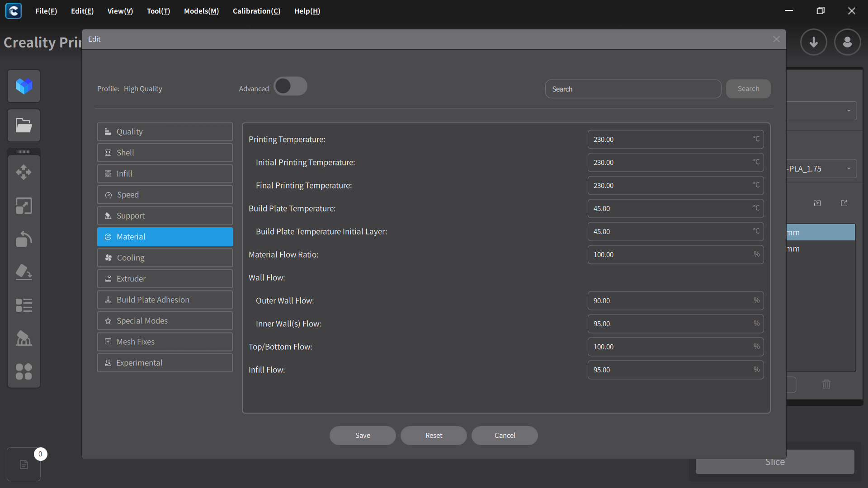Open the document icon with badge 0
The image size is (868, 488).
(24, 464)
